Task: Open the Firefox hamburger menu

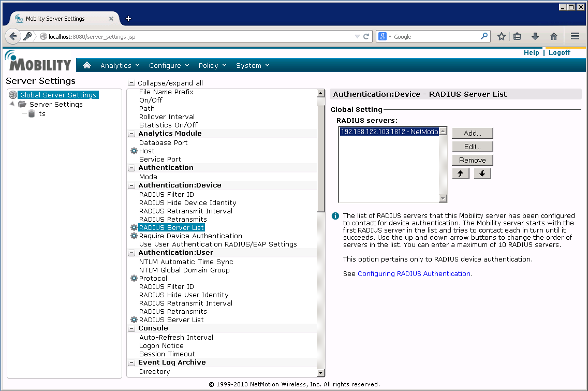Action: (x=575, y=36)
